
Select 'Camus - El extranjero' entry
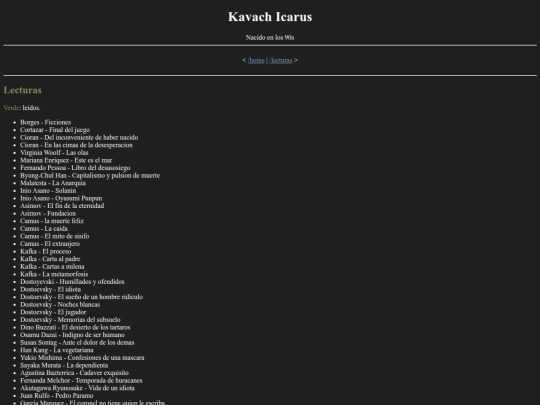(50, 243)
